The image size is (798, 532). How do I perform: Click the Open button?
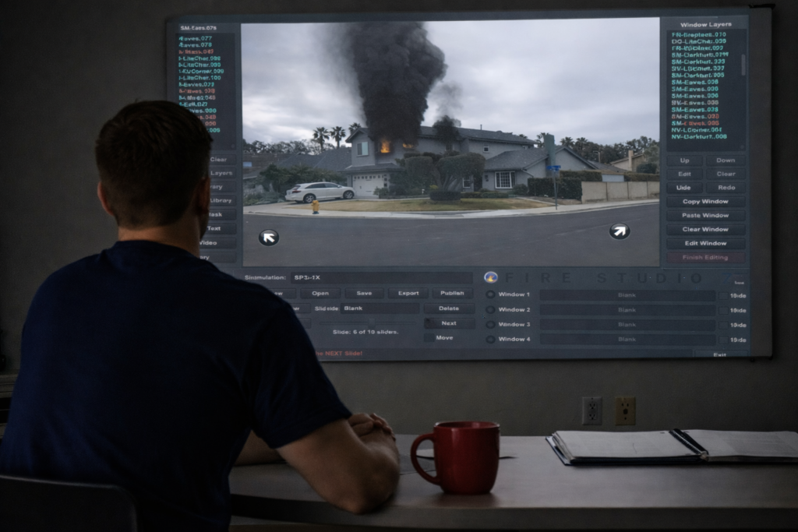click(x=320, y=294)
